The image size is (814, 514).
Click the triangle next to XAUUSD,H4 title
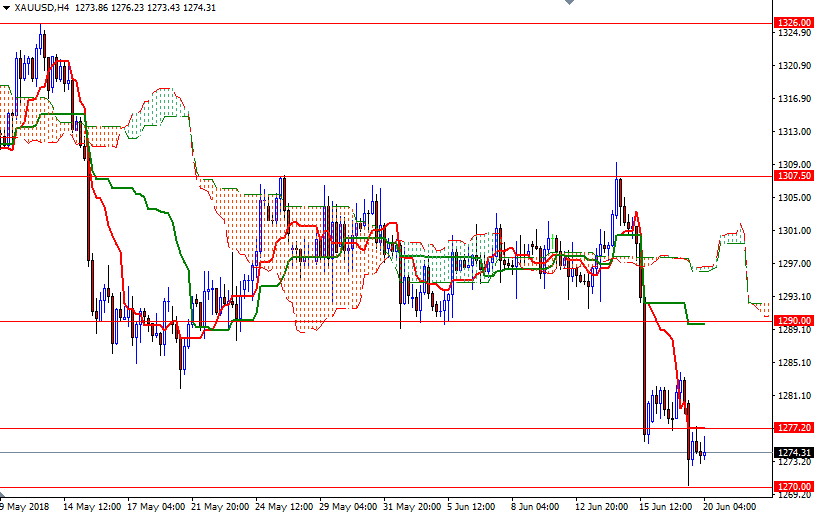tap(6, 8)
